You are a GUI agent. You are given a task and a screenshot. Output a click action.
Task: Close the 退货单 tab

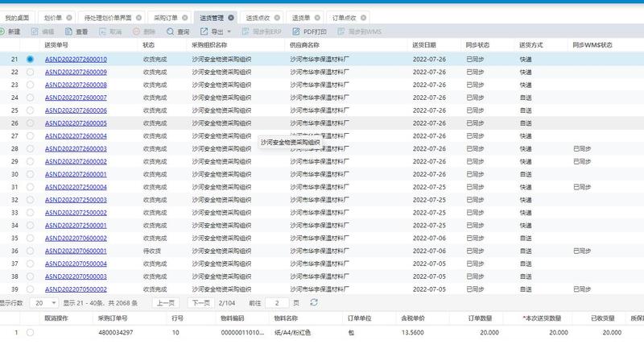coord(317,18)
